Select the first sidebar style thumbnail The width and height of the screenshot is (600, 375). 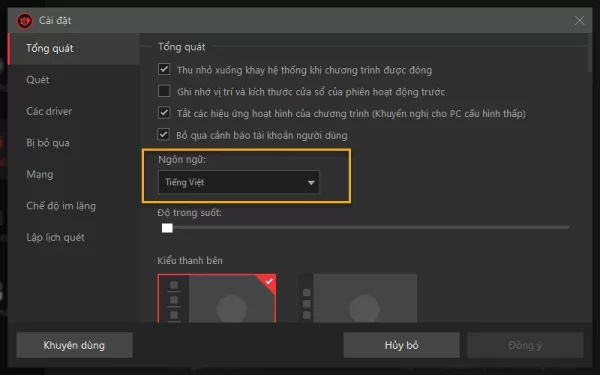tap(217, 298)
